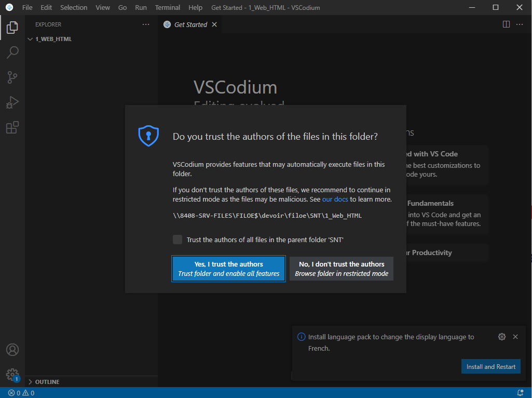The width and height of the screenshot is (532, 398).
Task: Open editor more actions ellipsis
Action: [x=520, y=24]
